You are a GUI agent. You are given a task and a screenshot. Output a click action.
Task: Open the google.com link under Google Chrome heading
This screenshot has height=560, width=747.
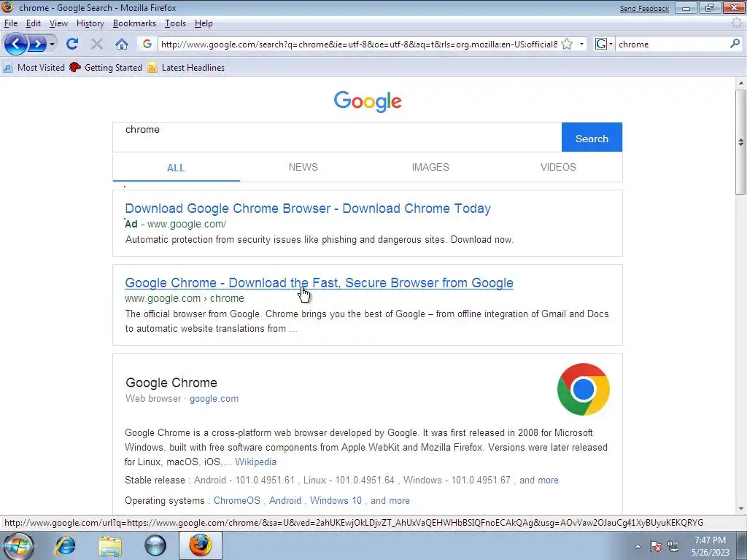[214, 399]
